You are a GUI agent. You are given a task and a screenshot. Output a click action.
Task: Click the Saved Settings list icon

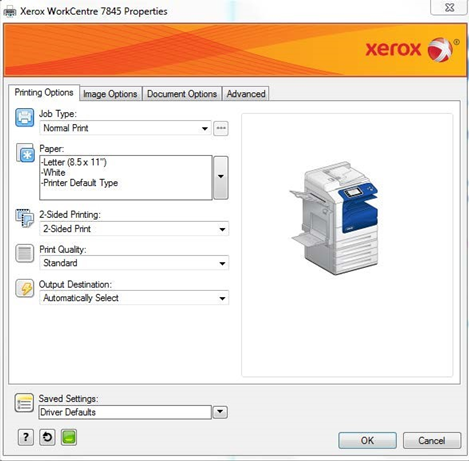pyautogui.click(x=24, y=403)
